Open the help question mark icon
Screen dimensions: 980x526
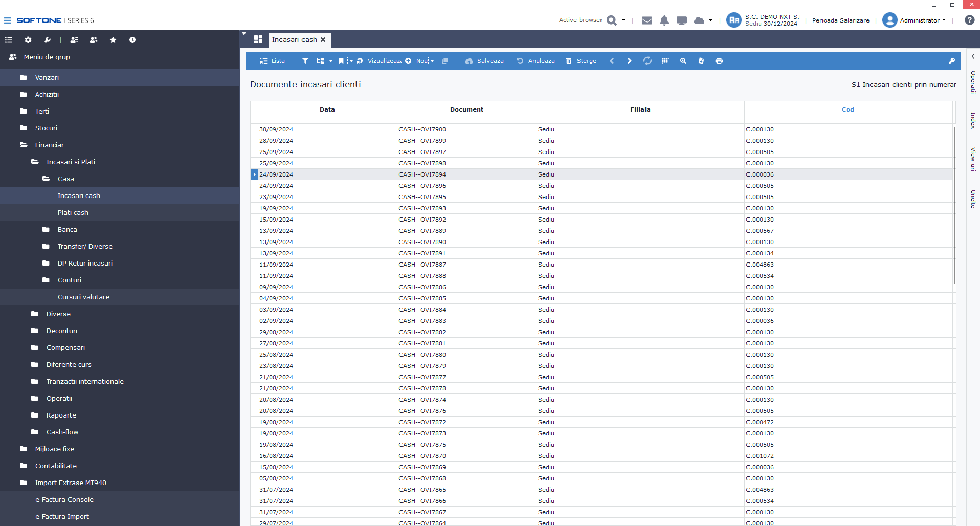969,20
